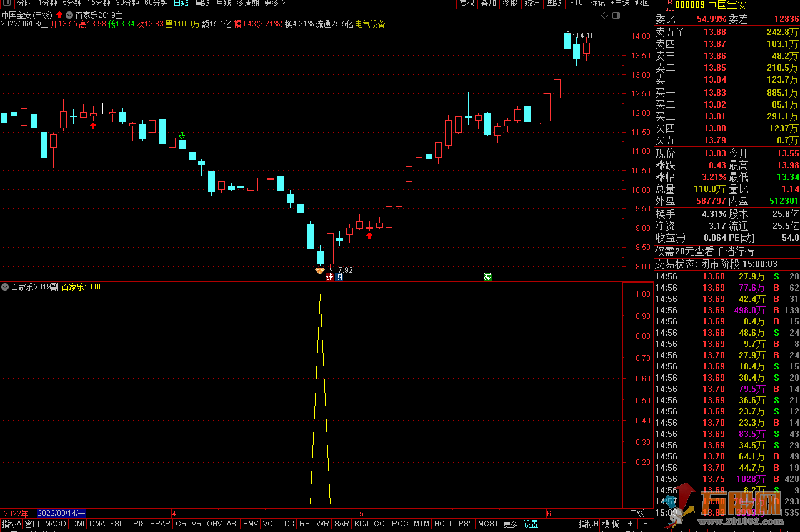800x532 pixels.
Task: Select 指标A tab at bottom
Action: 11,524
